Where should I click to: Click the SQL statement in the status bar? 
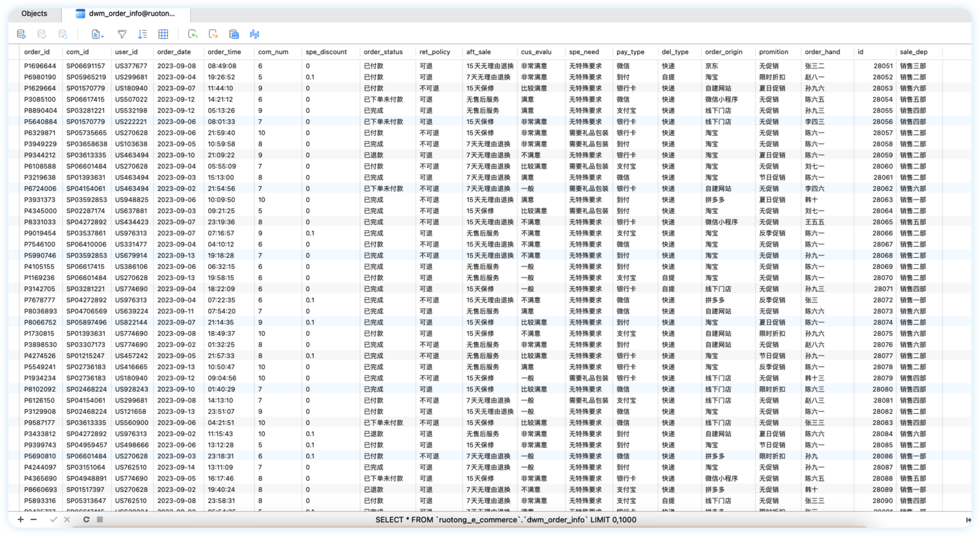click(506, 520)
